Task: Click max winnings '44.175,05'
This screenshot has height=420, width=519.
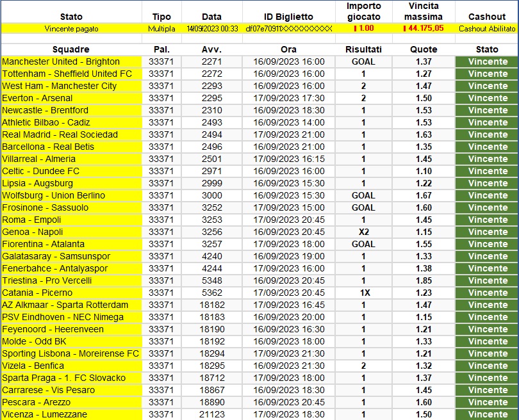Action: [x=424, y=28]
